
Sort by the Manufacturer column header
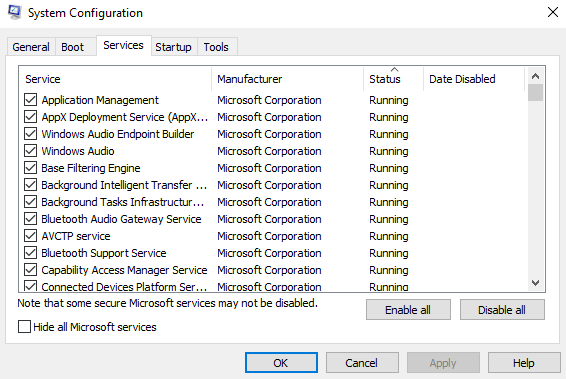(x=287, y=79)
